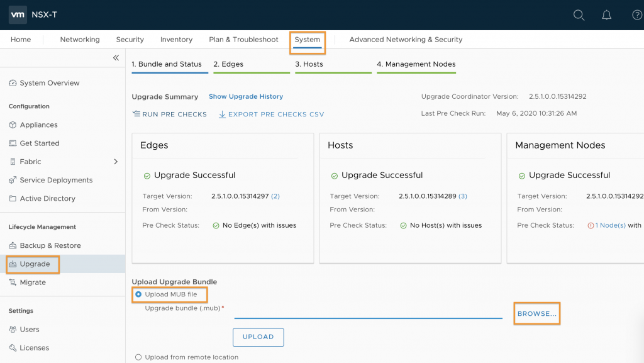Click the Run Pre Checks list icon
This screenshot has height=363, width=644.
(x=136, y=114)
